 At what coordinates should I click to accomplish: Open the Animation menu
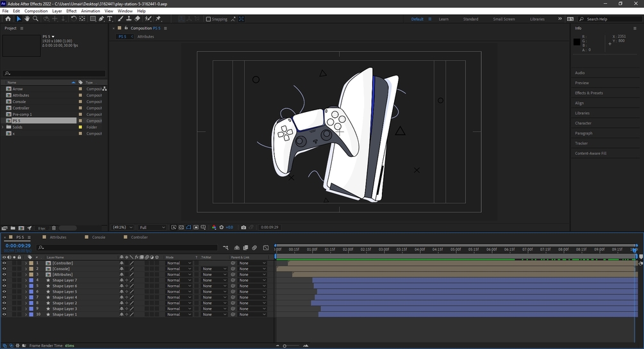click(x=90, y=11)
